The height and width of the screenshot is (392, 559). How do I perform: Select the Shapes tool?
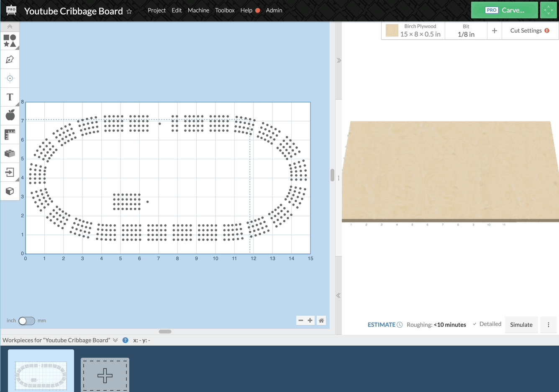pyautogui.click(x=10, y=41)
